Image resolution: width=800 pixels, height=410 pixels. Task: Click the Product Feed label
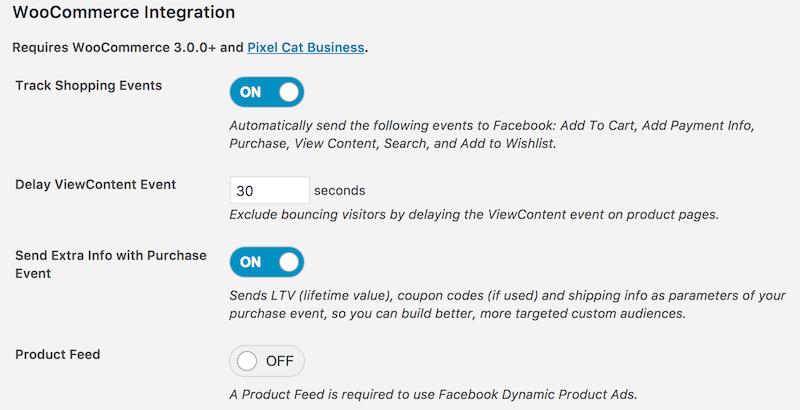point(58,354)
